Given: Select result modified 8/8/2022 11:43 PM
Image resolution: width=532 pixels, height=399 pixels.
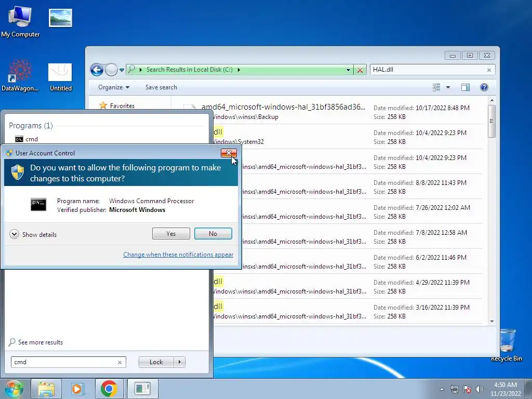Looking at the screenshot, I should click(x=362, y=187).
